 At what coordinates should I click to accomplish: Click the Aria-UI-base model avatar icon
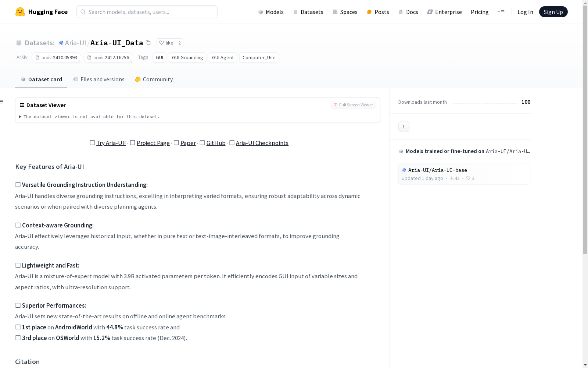pos(404,170)
